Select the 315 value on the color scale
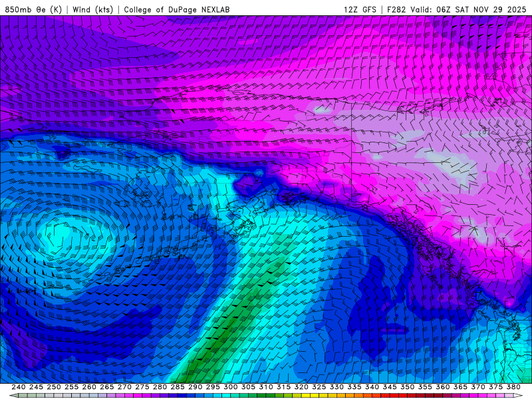This screenshot has height=399, width=532. point(284,387)
